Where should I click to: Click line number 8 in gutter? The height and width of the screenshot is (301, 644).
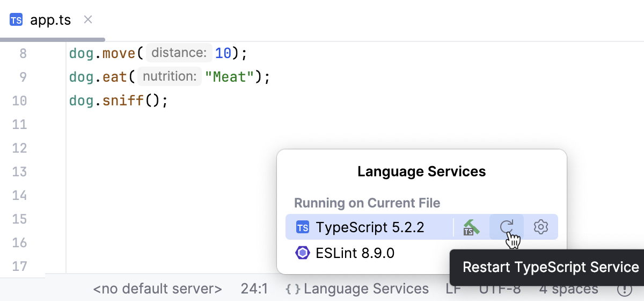click(23, 54)
